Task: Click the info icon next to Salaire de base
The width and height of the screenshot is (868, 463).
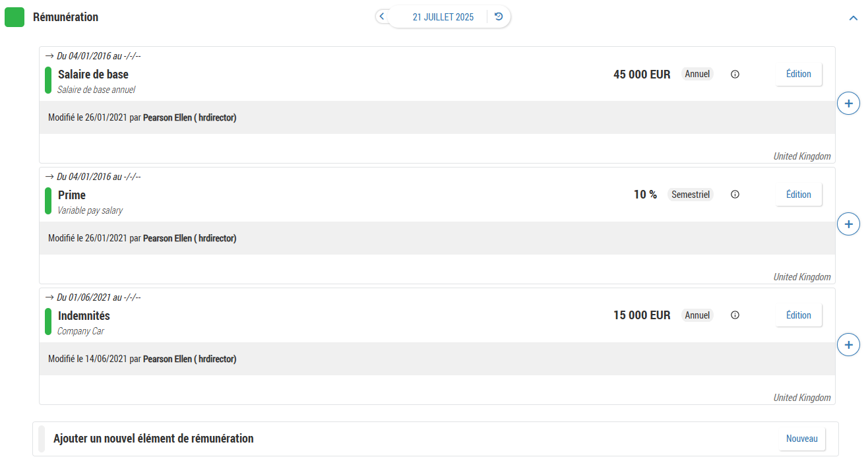Action: pos(735,75)
